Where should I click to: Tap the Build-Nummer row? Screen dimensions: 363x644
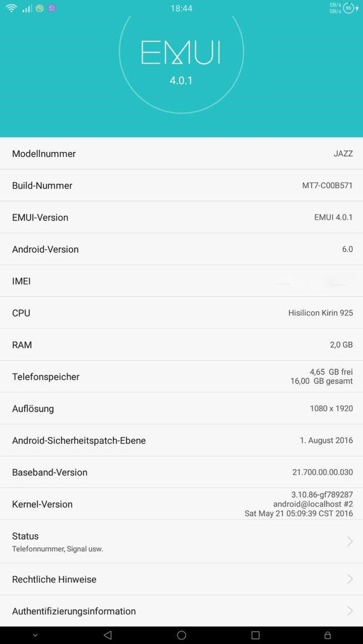click(181, 185)
